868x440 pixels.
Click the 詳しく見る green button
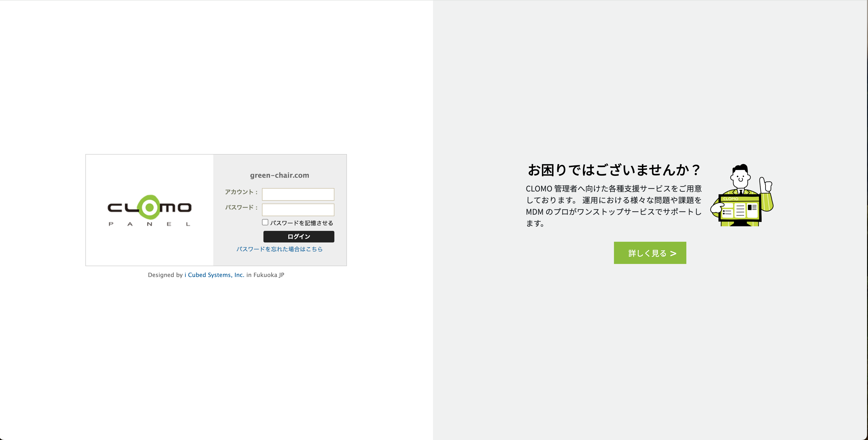(x=650, y=253)
